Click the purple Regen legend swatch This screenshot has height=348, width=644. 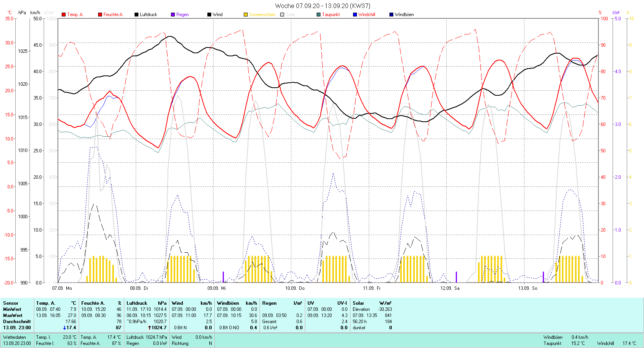[x=173, y=15]
